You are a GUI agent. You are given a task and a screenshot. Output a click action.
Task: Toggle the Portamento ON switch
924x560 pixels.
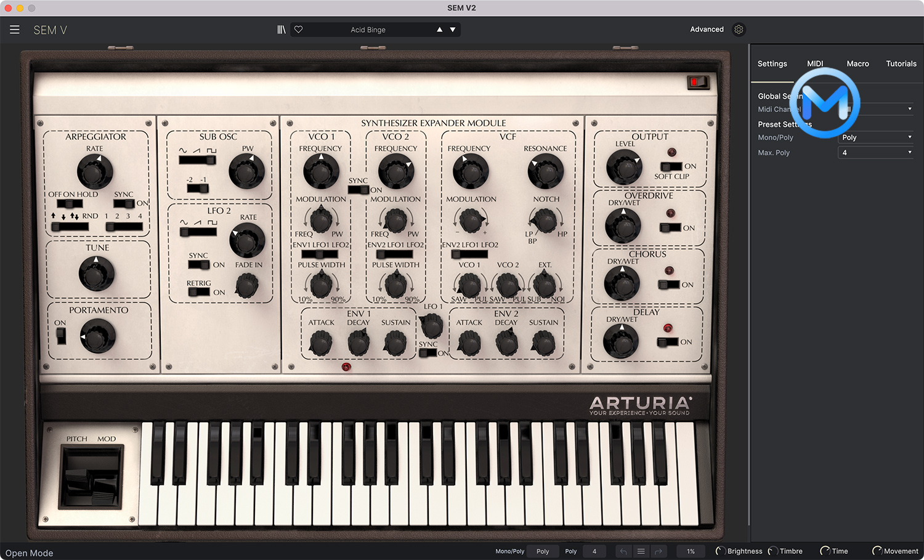(x=60, y=336)
